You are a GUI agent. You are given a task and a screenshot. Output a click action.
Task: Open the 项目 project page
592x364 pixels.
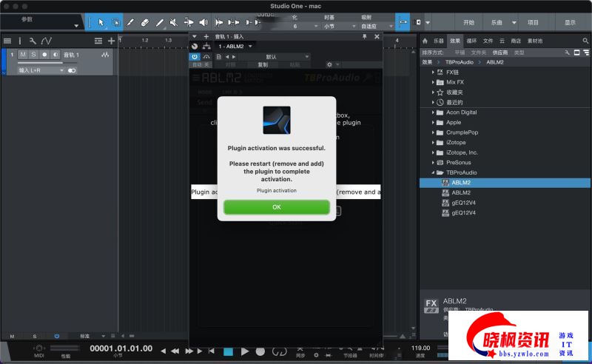pos(533,23)
